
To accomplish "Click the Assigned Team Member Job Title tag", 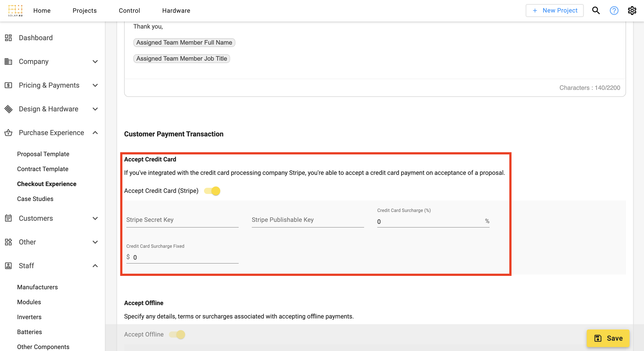I will 182,59.
